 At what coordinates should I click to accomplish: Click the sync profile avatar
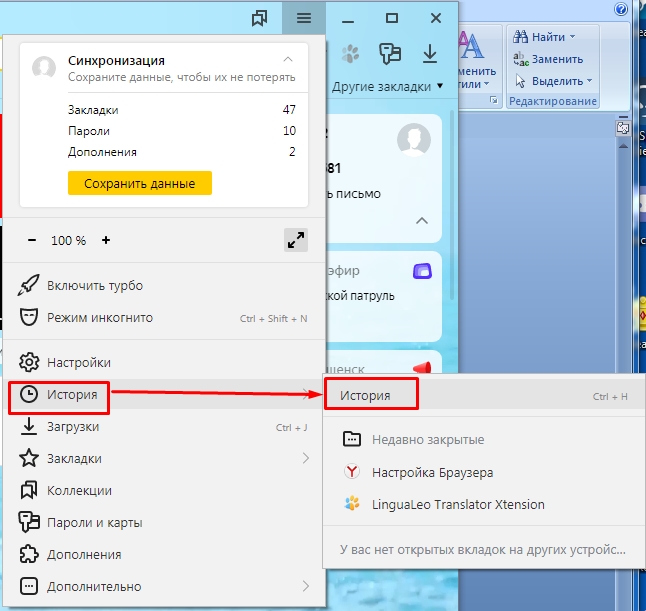[44, 68]
